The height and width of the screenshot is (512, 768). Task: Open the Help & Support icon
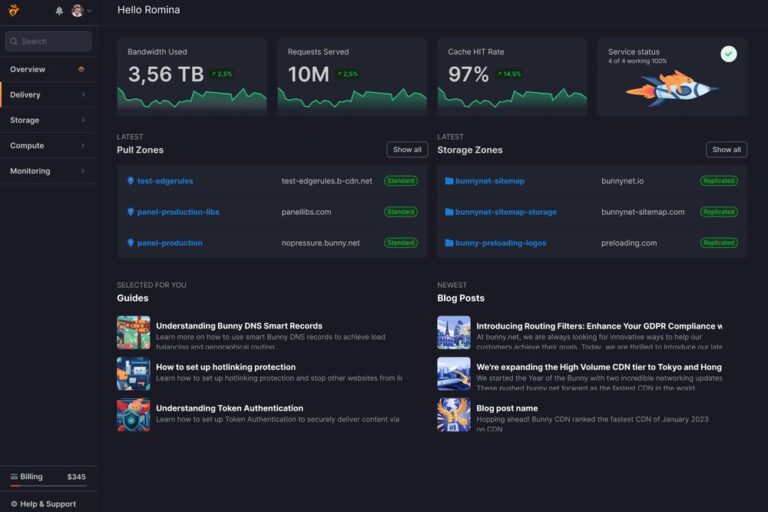(x=14, y=504)
